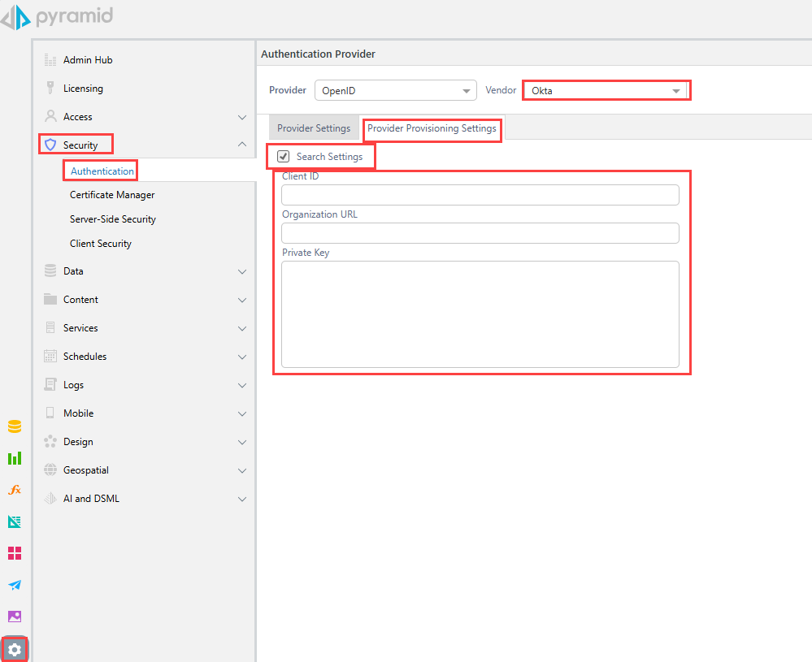Click the teal Tabulate module icon
The width and height of the screenshot is (812, 662).
(x=14, y=521)
